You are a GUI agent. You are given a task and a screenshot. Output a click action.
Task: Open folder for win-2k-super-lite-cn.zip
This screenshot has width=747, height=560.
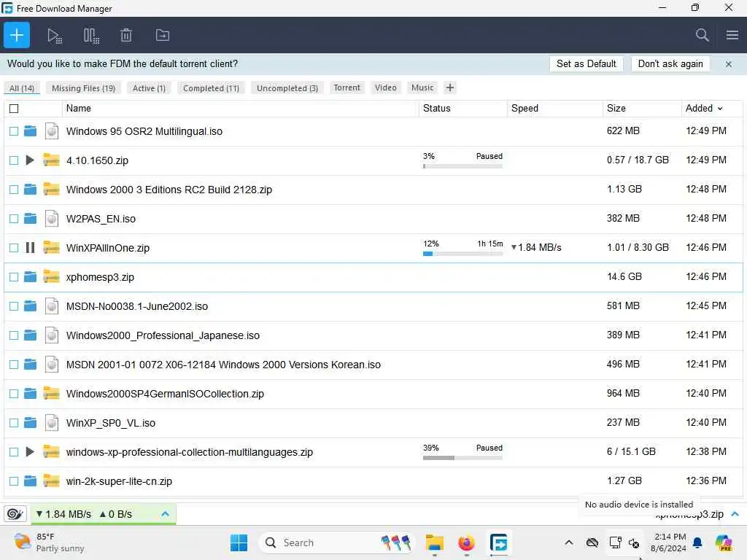click(30, 481)
